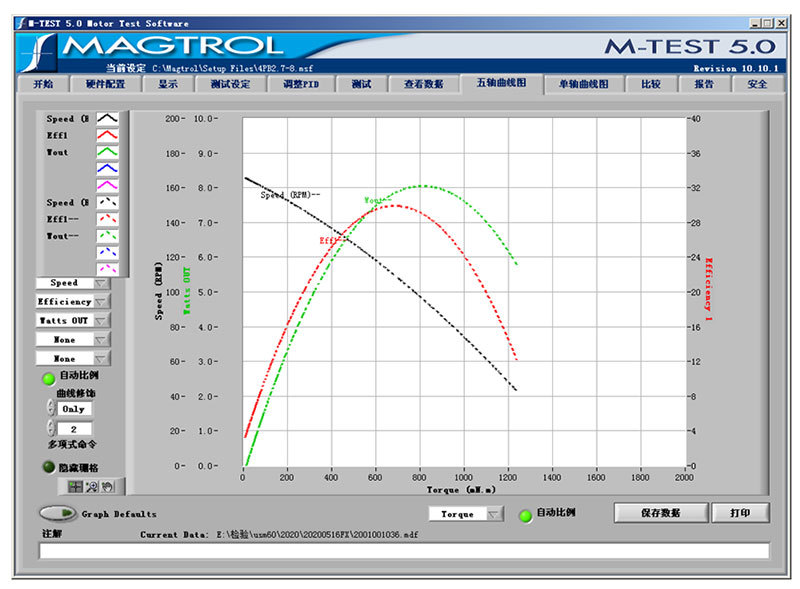Switch to the 单轴曲线图 tab
This screenshot has width=800, height=589.
584,84
